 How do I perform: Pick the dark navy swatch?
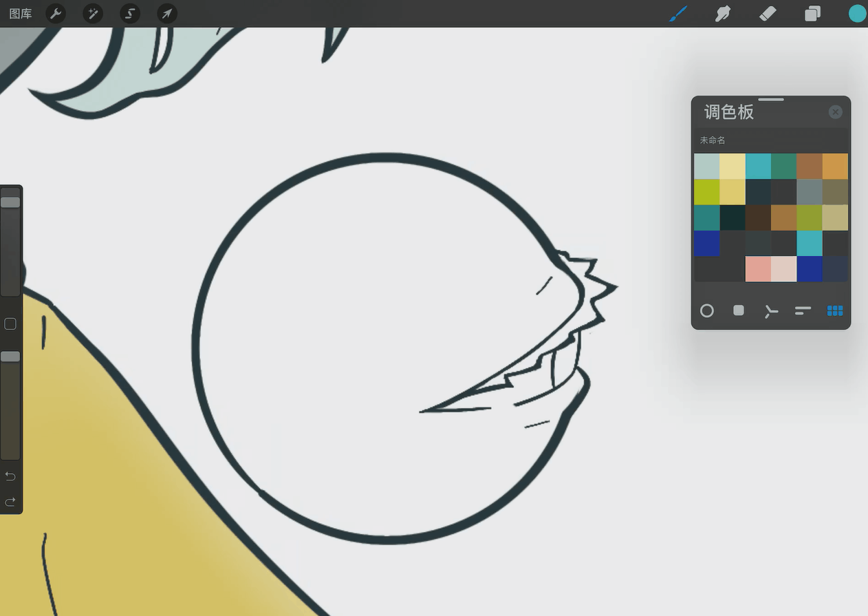click(x=835, y=269)
